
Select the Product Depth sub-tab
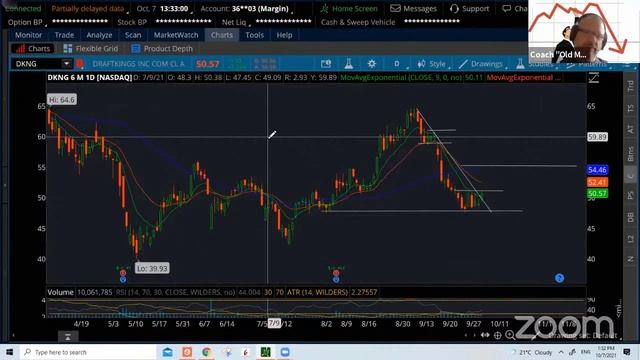pos(162,49)
